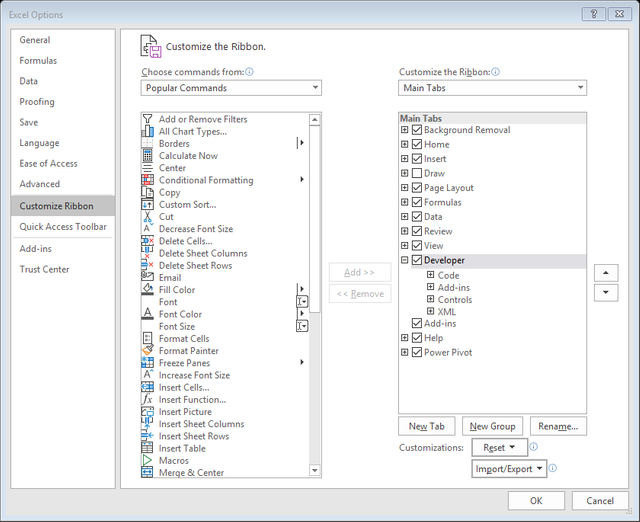Image resolution: width=640 pixels, height=522 pixels.
Task: Click the Email command icon
Action: (147, 278)
